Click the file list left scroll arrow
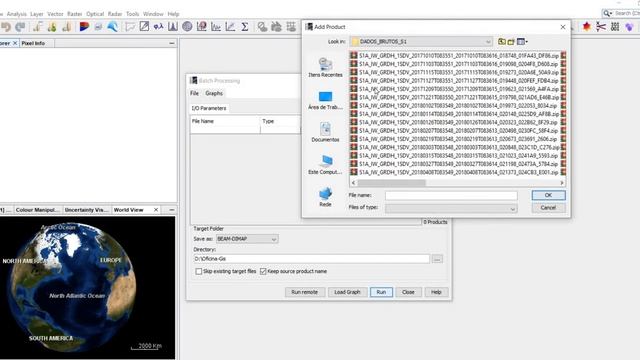640x360 pixels. (x=353, y=183)
